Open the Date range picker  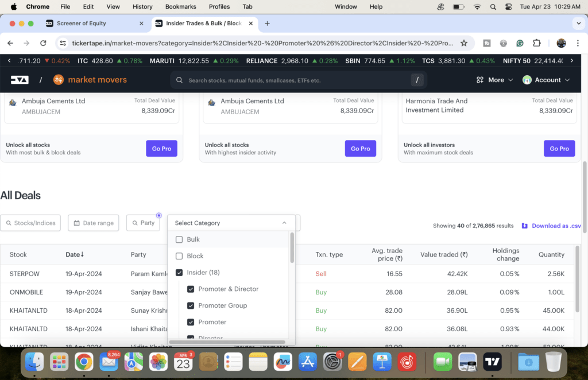click(x=94, y=223)
